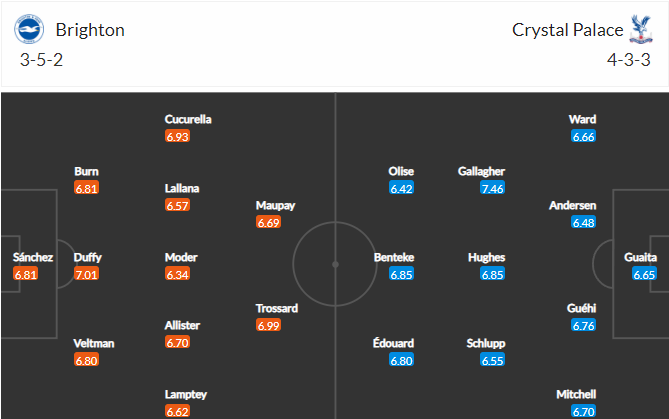Click Brighton's 3-5-2 formation text

point(41,60)
